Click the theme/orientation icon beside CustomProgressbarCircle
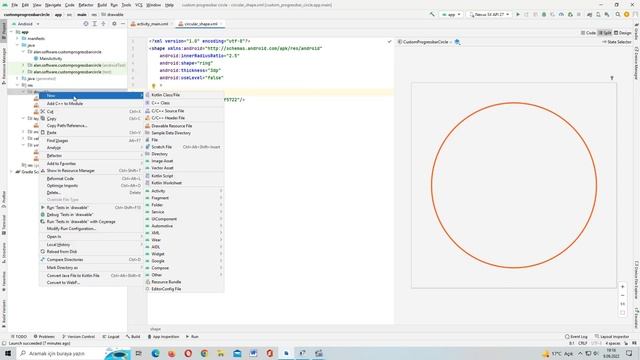This screenshot has width=640, height=360. coord(458,42)
